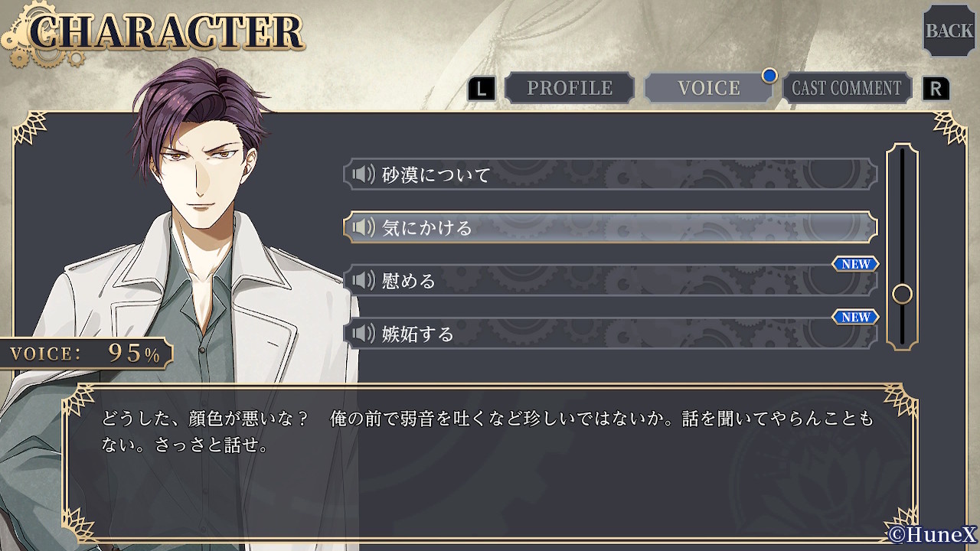Click the L shoulder button icon
This screenshot has height=551, width=980.
pyautogui.click(x=482, y=89)
